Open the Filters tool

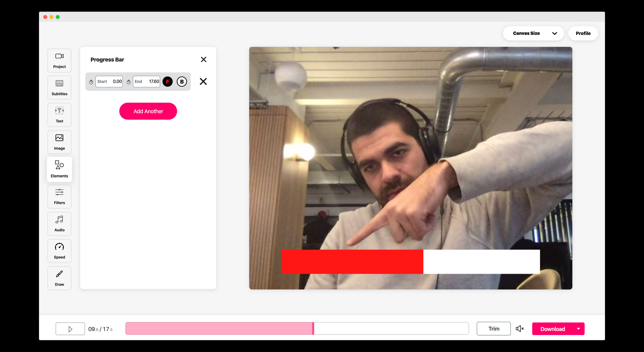tap(60, 196)
